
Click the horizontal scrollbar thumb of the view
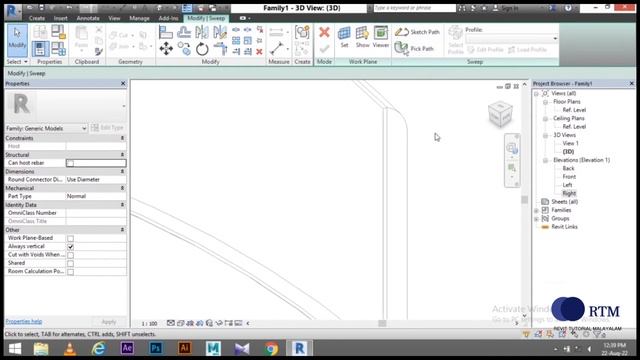(x=382, y=323)
